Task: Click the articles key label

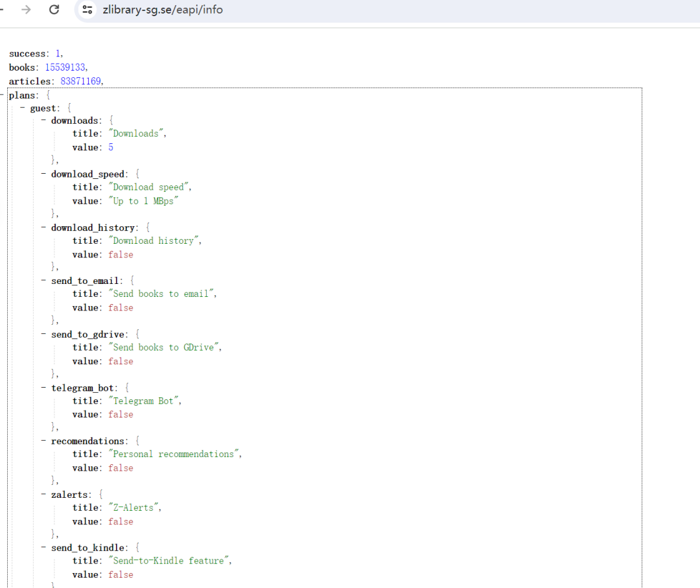Action: pyautogui.click(x=29, y=81)
